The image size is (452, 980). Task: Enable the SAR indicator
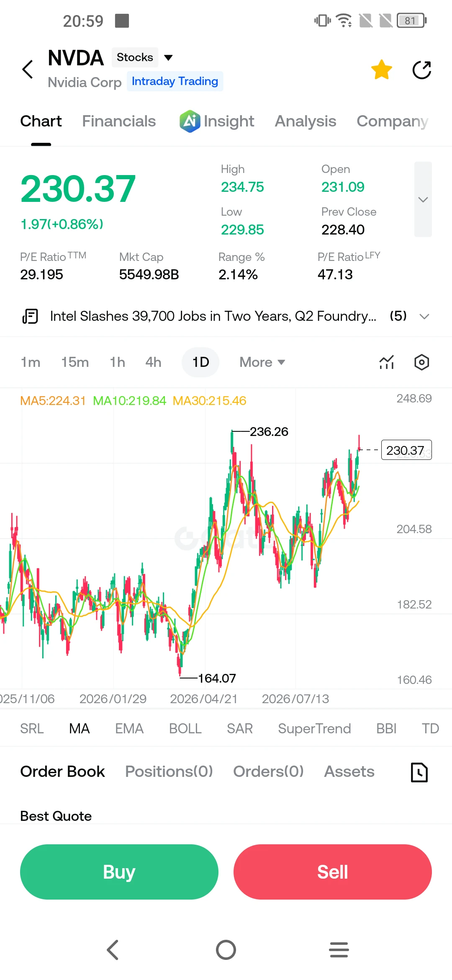click(x=240, y=729)
